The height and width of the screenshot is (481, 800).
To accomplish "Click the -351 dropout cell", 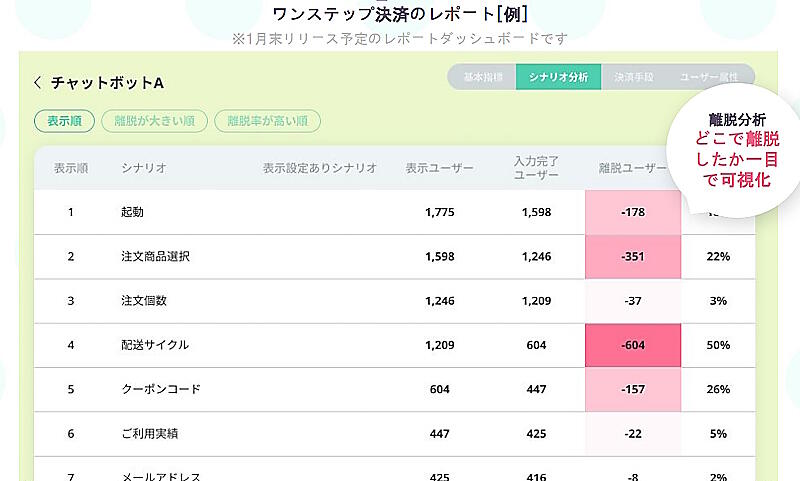I will point(632,257).
